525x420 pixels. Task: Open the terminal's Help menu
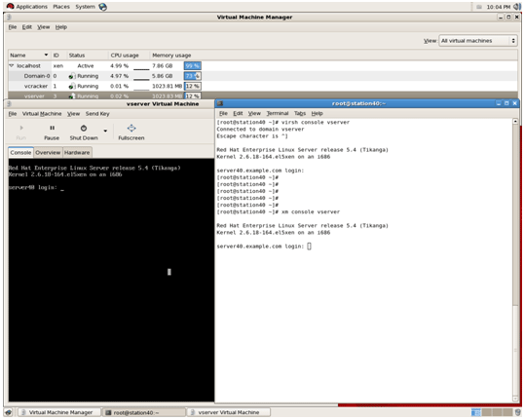(x=318, y=114)
